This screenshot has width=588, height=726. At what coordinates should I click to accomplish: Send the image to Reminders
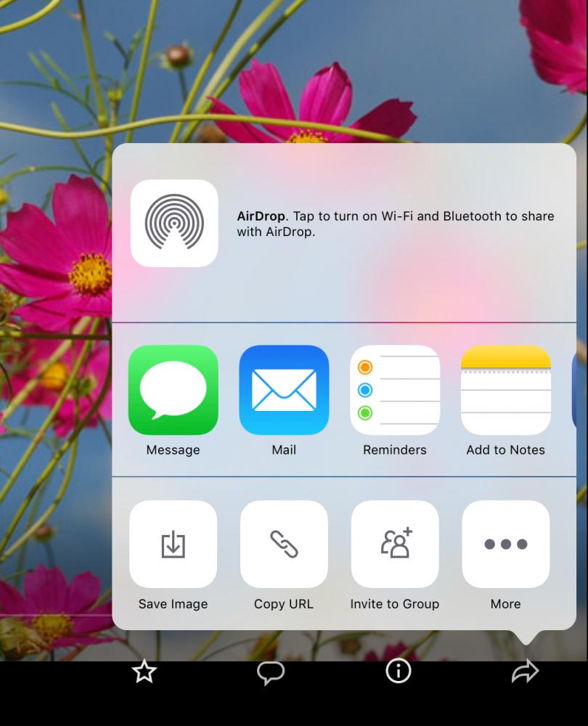point(395,390)
